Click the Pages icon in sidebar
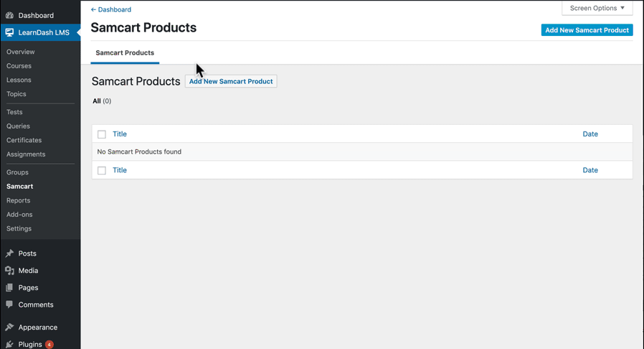 [x=9, y=287]
